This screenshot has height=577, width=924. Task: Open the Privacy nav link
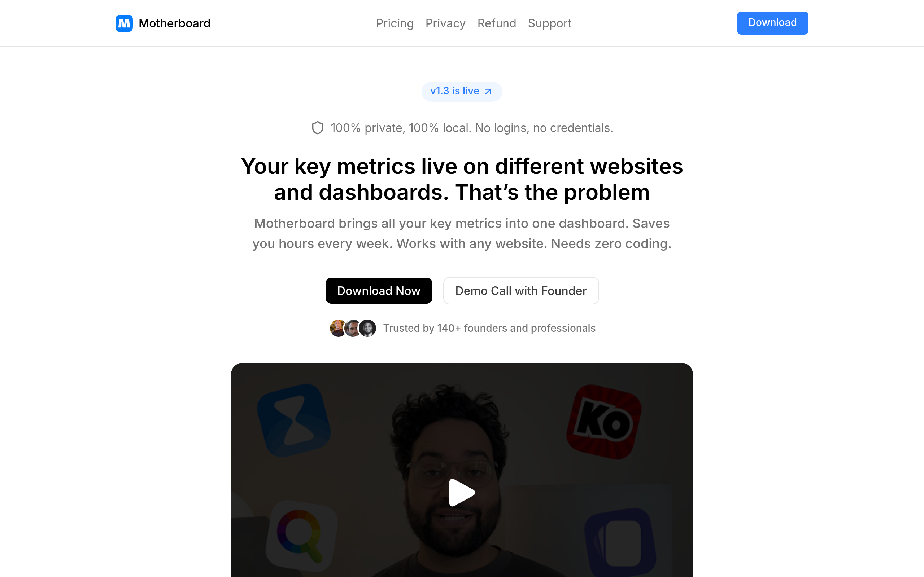click(x=446, y=23)
